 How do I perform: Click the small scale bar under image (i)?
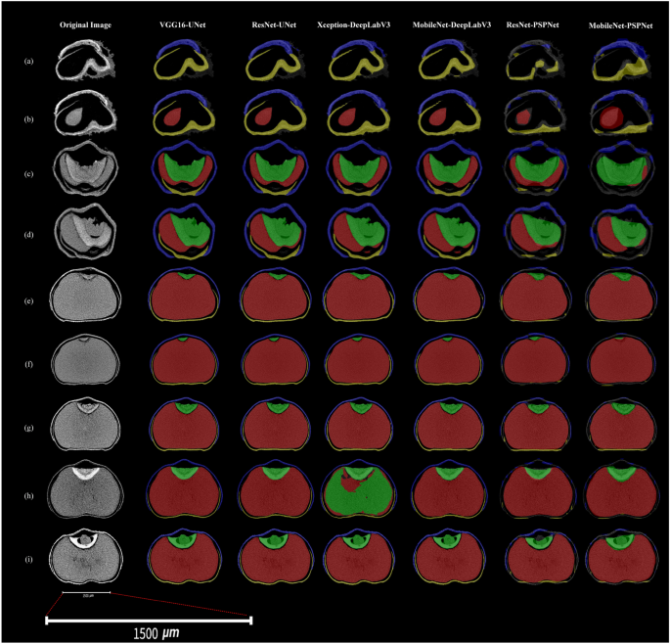point(86,593)
